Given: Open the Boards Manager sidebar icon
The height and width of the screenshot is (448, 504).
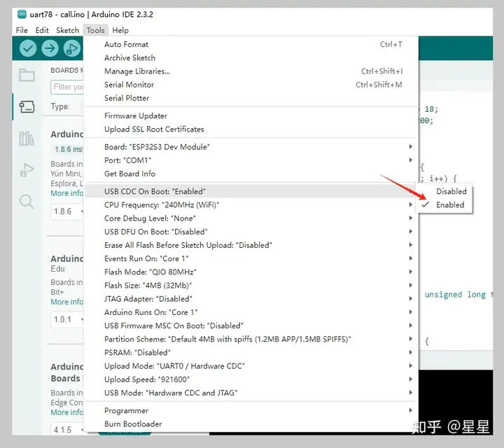Looking at the screenshot, I should point(27,106).
